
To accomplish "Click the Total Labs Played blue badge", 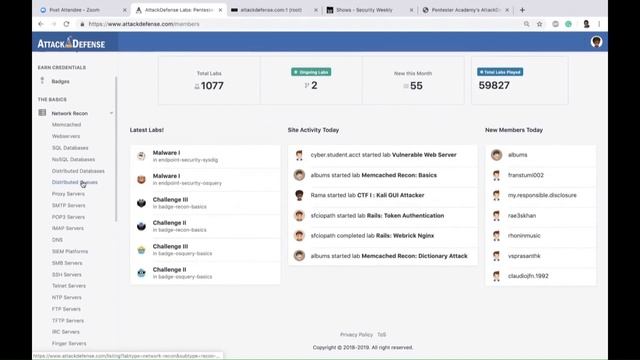I will tap(500, 72).
